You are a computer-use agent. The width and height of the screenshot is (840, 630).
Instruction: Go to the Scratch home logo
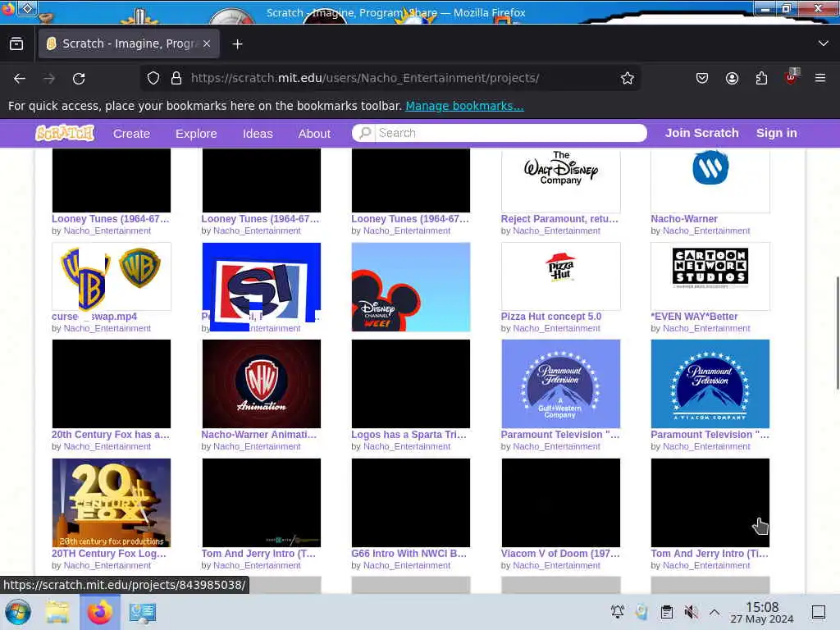tap(65, 133)
